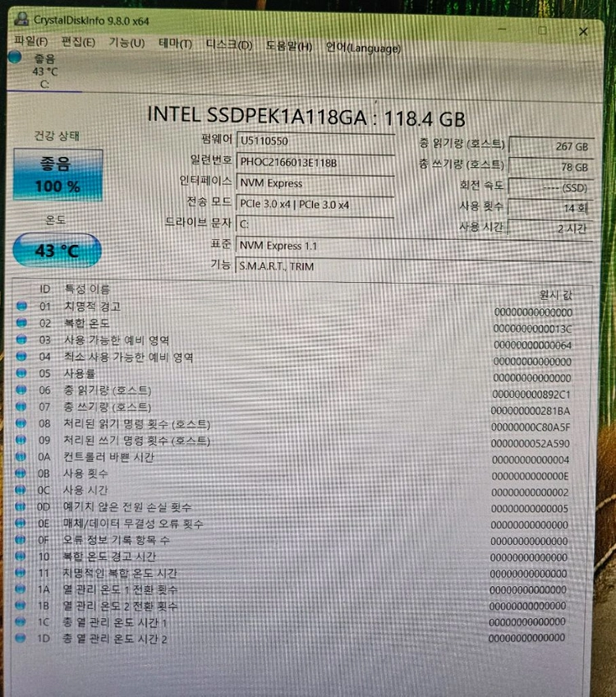Click status icon for 사용률 row
Image resolution: width=616 pixels, height=697 pixels.
pos(21,373)
